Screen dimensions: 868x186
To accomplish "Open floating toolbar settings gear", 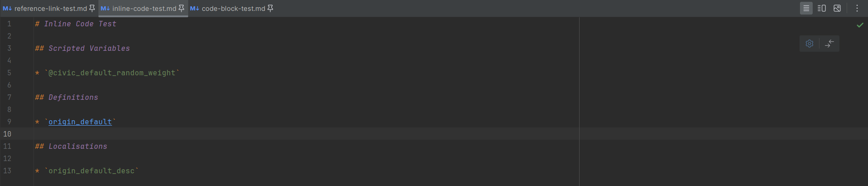I will (x=809, y=44).
